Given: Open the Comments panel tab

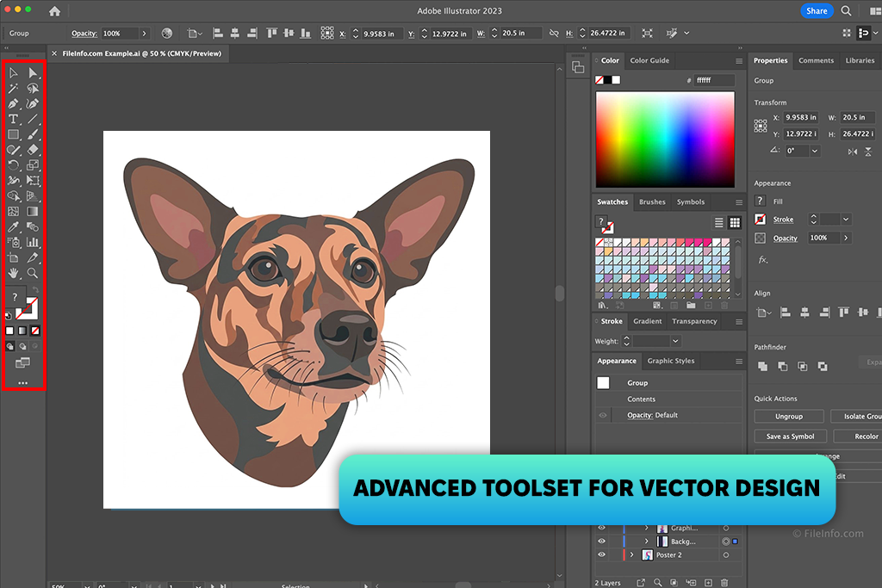Looking at the screenshot, I should coord(817,60).
